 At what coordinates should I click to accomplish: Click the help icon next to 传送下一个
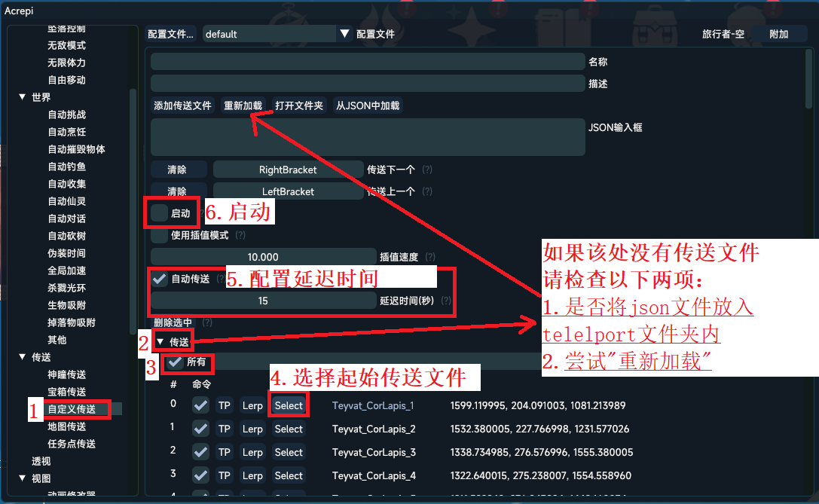[427, 169]
